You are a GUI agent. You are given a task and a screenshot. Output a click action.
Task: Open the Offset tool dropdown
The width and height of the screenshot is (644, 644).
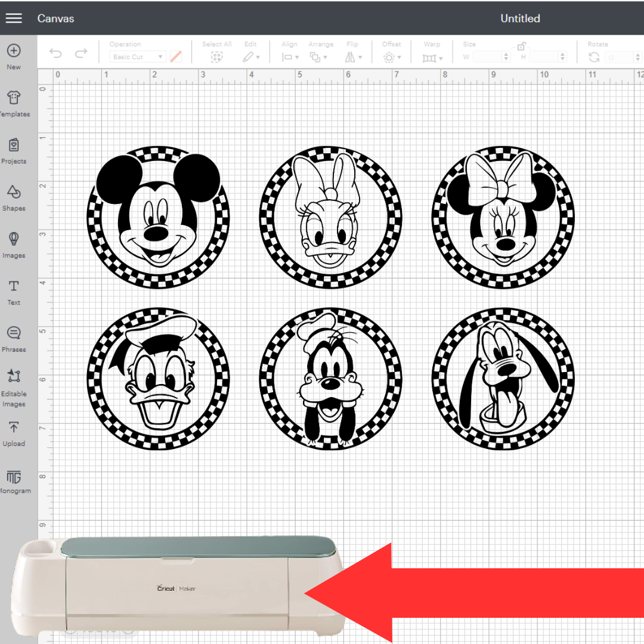pos(392,57)
